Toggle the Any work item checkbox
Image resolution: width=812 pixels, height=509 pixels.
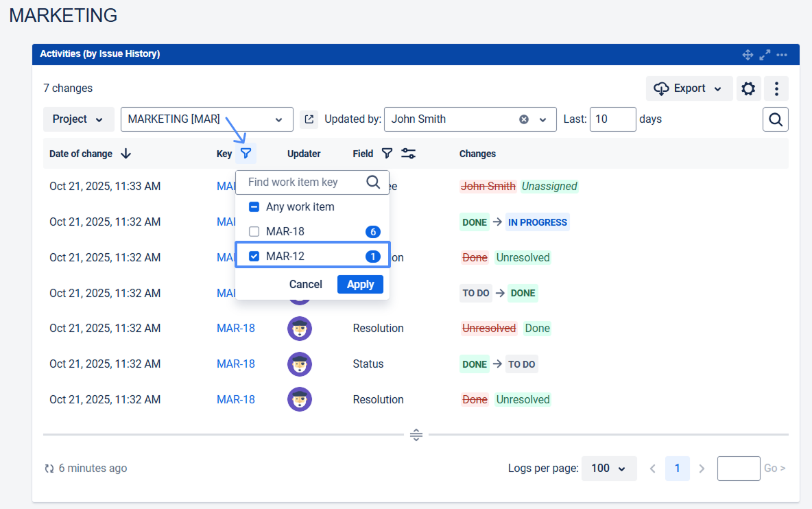pyautogui.click(x=254, y=206)
